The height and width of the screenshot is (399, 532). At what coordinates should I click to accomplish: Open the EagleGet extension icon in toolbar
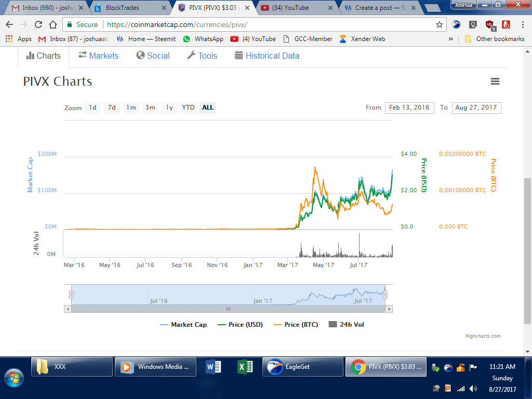456,24
